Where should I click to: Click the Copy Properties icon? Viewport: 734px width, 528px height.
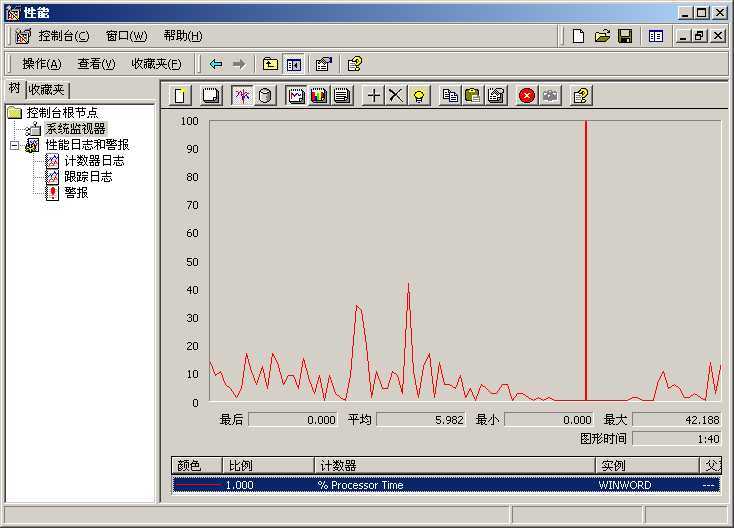(x=450, y=96)
